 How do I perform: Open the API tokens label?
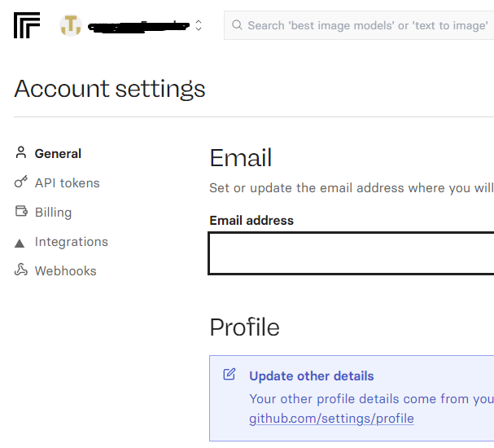tap(67, 182)
